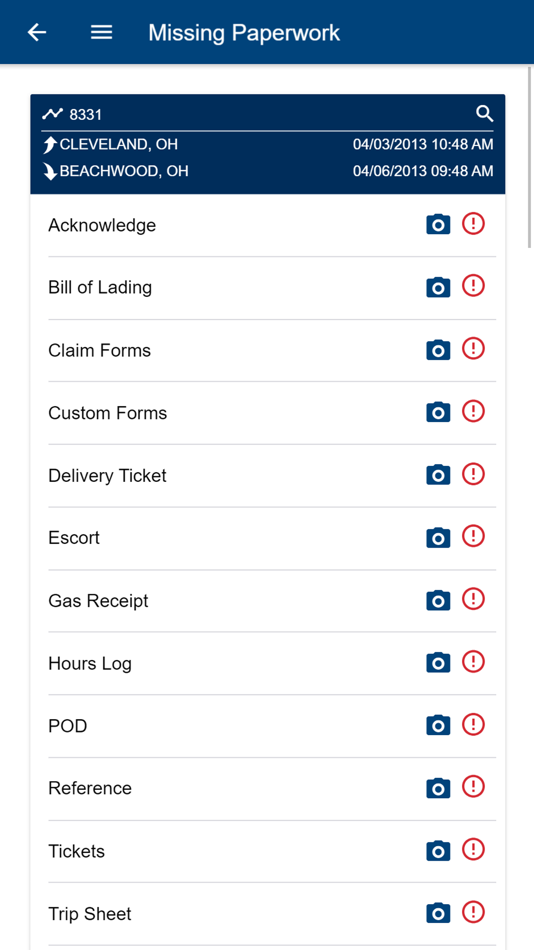This screenshot has width=534, height=950.
Task: Capture a Bill of Lading photo
Action: pyautogui.click(x=438, y=287)
